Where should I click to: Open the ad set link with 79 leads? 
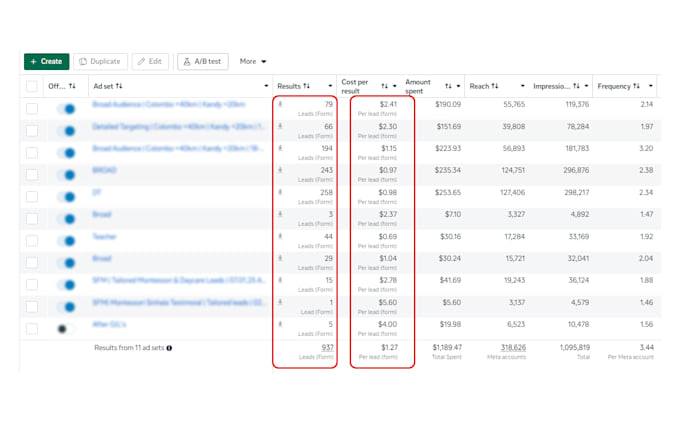pos(169,105)
